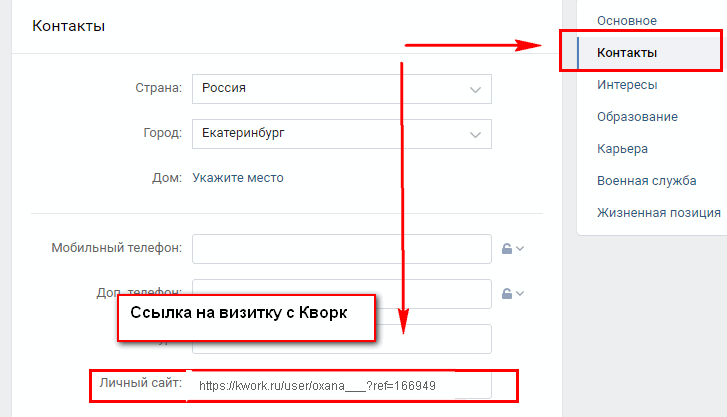The width and height of the screenshot is (727, 417).
Task: Focus the Мобильный телефон input field
Action: pos(342,249)
